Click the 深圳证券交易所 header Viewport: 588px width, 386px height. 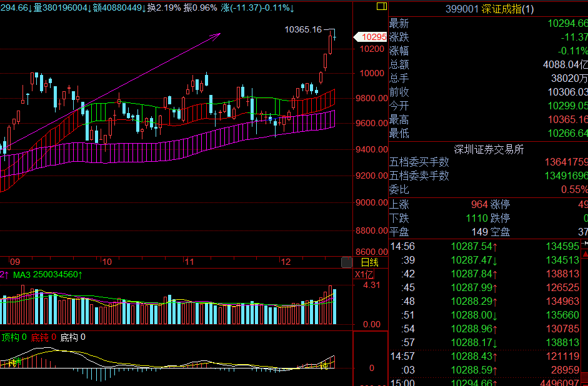tap(488, 149)
